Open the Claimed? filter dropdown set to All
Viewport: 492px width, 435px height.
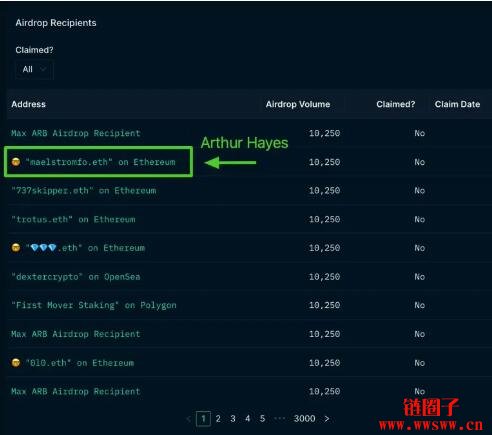[34, 69]
